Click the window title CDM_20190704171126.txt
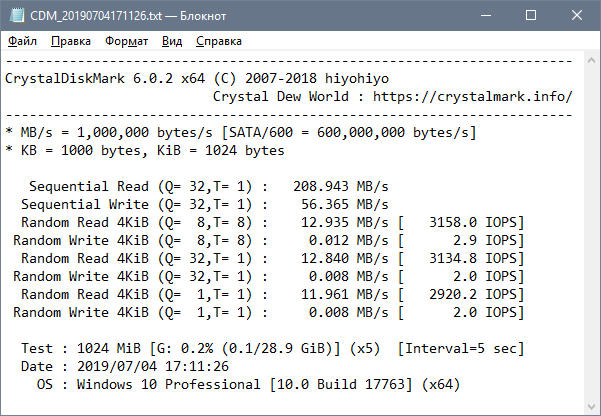 tap(96, 16)
